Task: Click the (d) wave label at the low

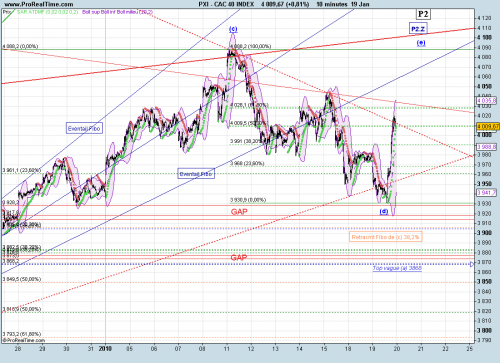Action: (x=384, y=212)
